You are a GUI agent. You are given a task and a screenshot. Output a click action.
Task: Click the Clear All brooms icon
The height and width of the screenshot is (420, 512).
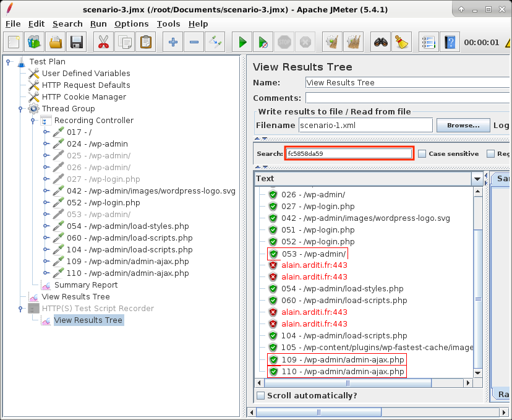coord(353,42)
